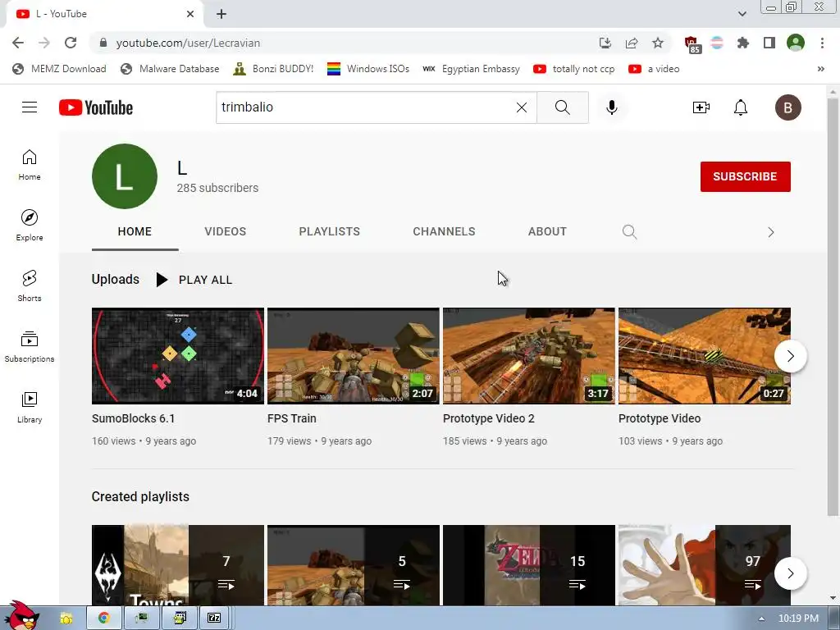
Task: Bookmark this page with star icon
Action: click(x=658, y=43)
